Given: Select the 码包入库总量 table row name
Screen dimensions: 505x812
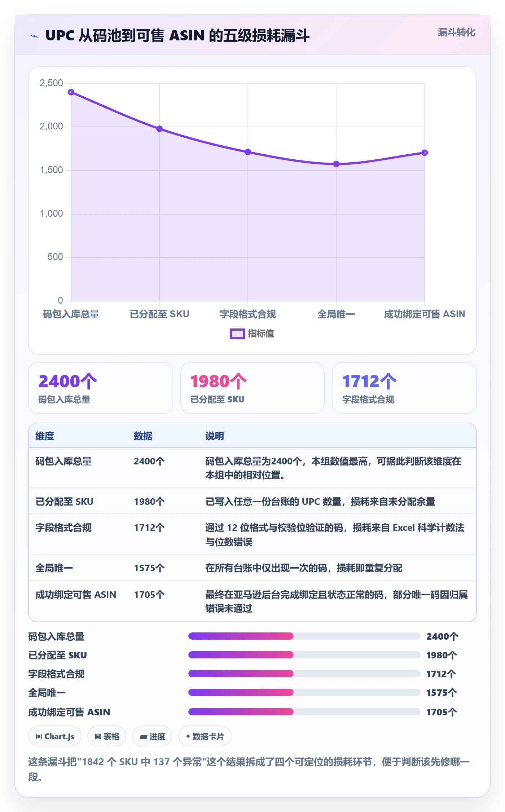Looking at the screenshot, I should tap(63, 461).
